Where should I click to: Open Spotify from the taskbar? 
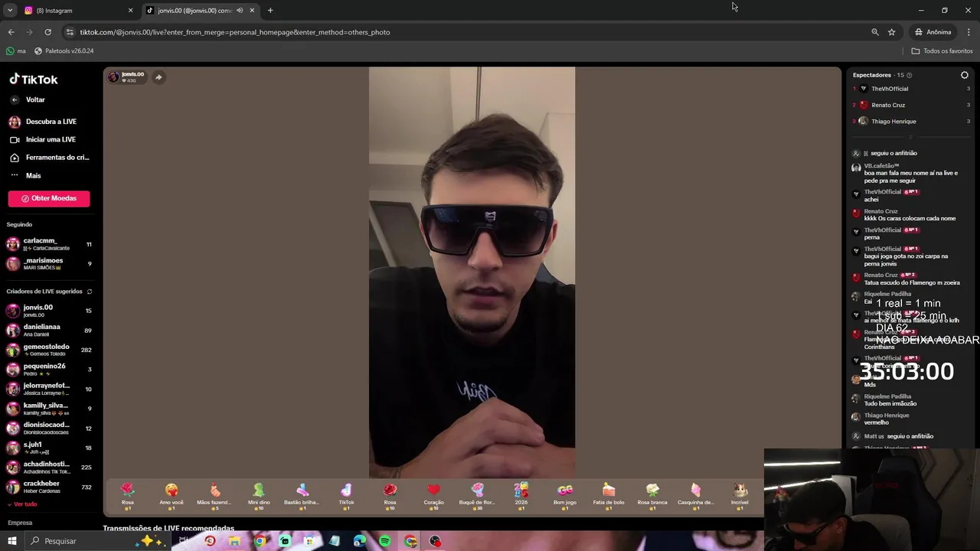[x=385, y=541]
